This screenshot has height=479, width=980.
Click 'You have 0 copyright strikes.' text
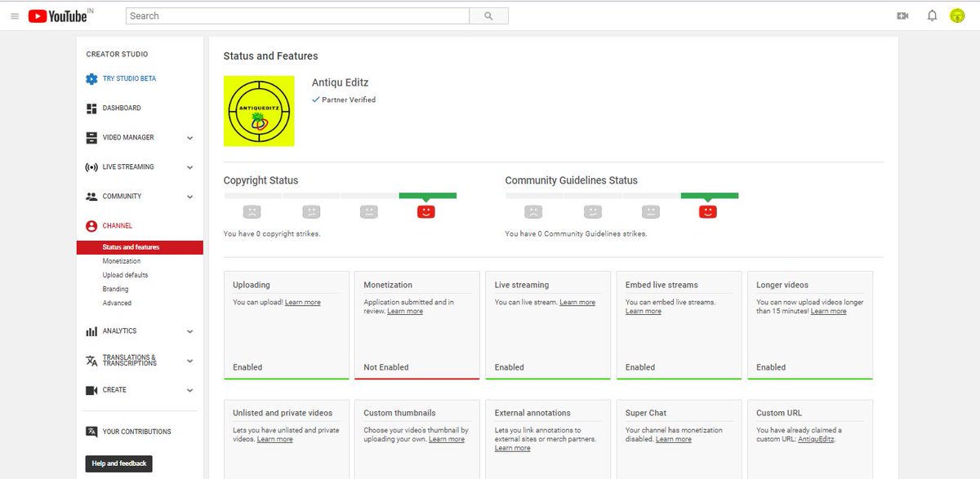pyautogui.click(x=272, y=234)
